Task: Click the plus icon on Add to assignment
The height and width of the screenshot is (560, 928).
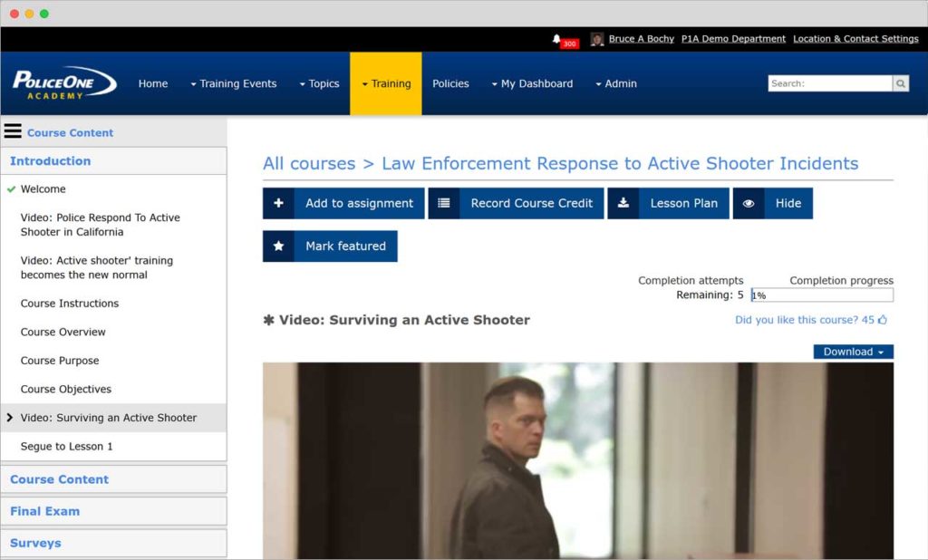Action: [278, 203]
